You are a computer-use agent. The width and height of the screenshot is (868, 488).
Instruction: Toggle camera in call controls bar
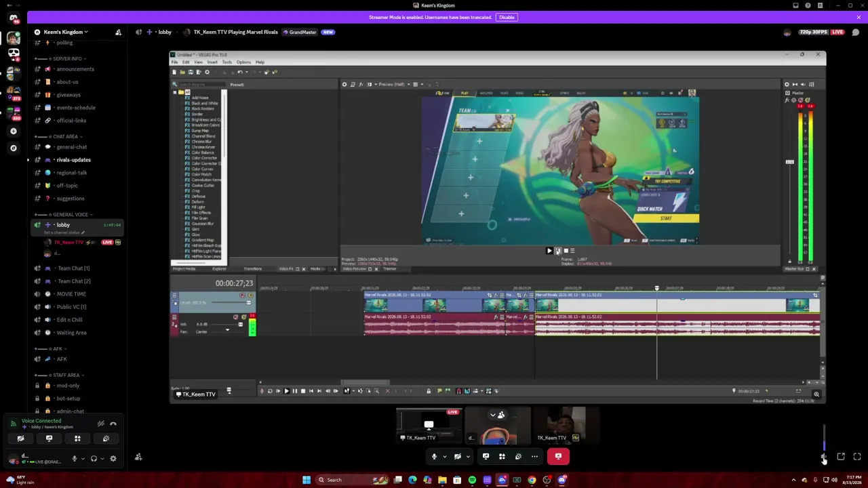[x=458, y=456]
